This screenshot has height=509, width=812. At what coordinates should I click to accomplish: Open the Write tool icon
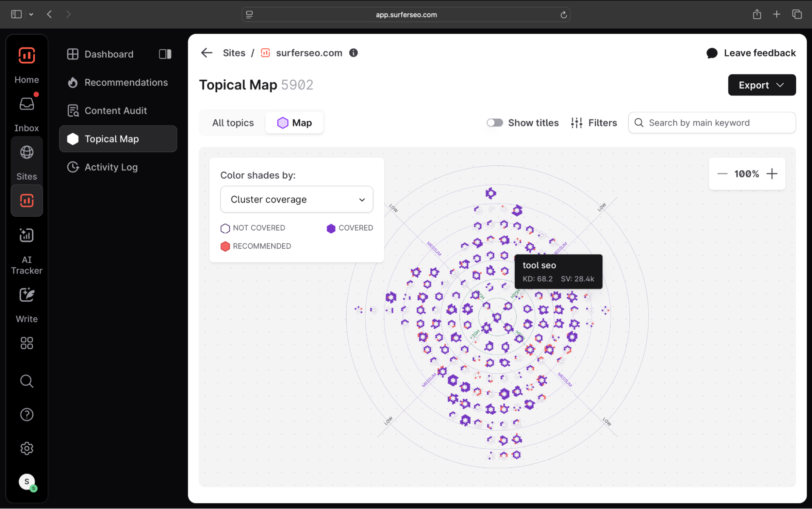tap(27, 295)
